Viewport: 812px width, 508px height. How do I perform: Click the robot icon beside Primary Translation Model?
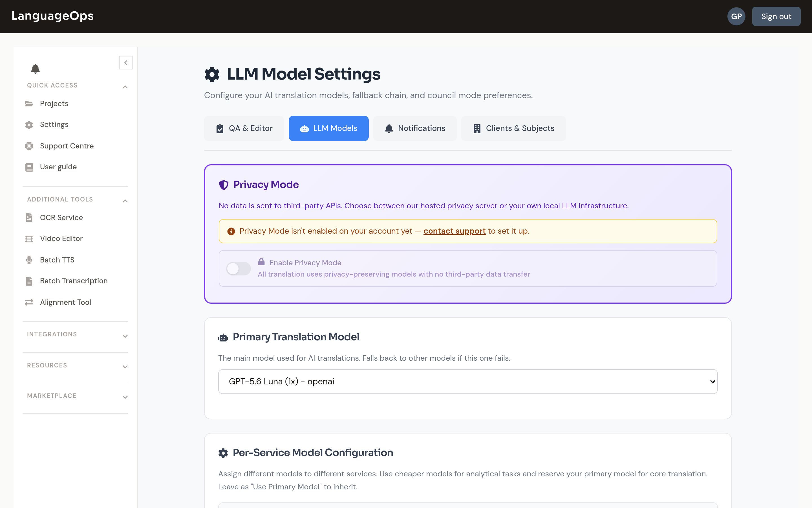coord(223,337)
